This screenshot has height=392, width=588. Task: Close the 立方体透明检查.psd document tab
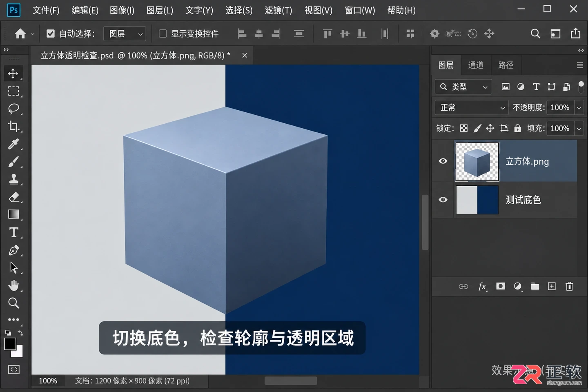click(x=245, y=55)
